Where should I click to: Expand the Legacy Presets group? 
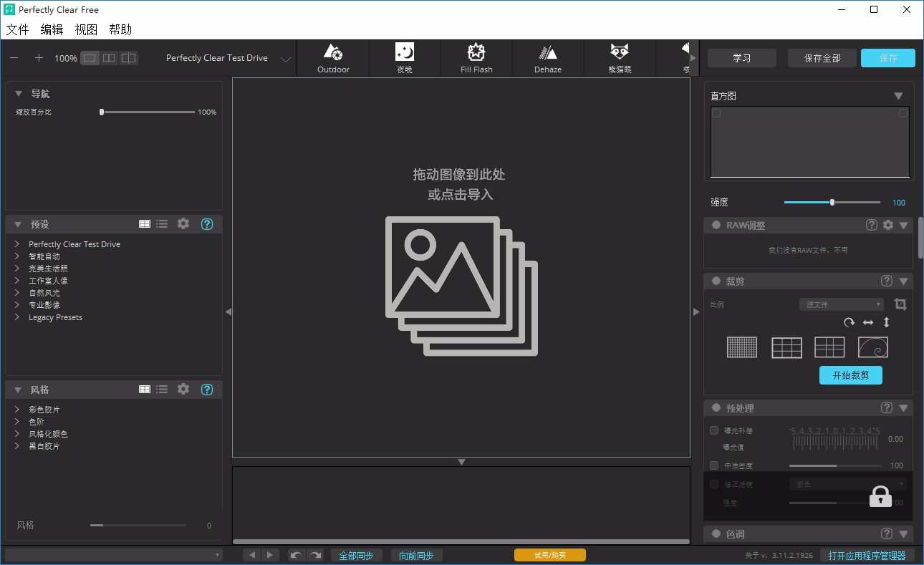16,317
